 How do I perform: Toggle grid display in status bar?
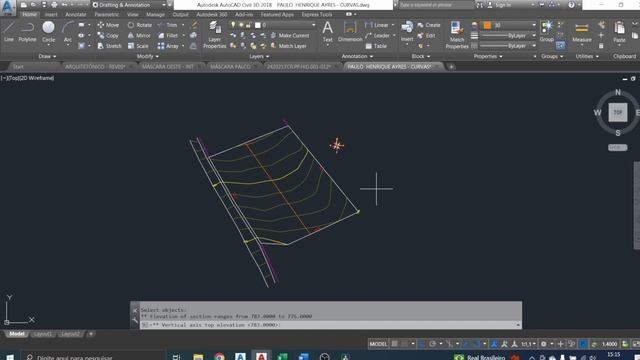point(395,344)
